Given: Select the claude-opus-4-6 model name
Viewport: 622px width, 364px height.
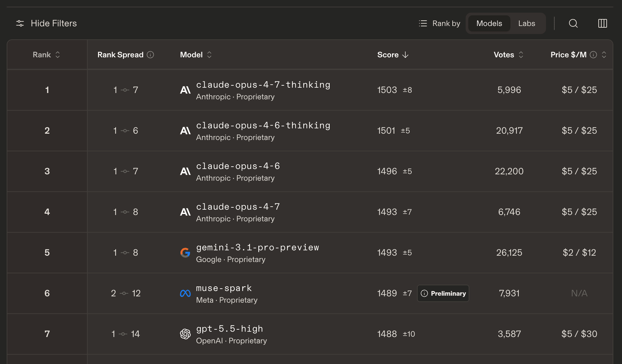Looking at the screenshot, I should tap(238, 166).
